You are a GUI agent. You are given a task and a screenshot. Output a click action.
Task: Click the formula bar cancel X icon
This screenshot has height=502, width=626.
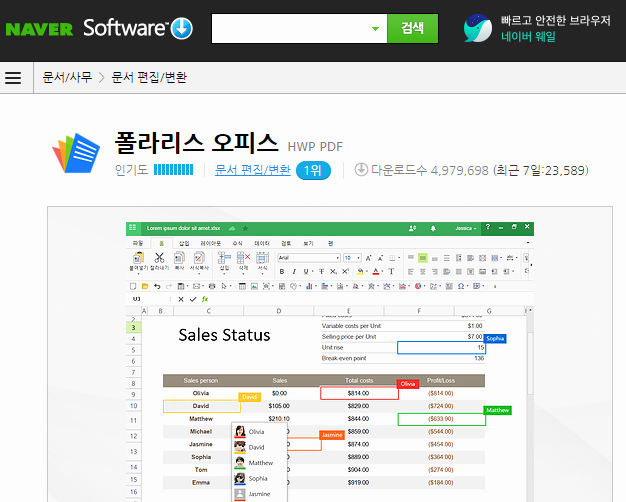pos(181,299)
